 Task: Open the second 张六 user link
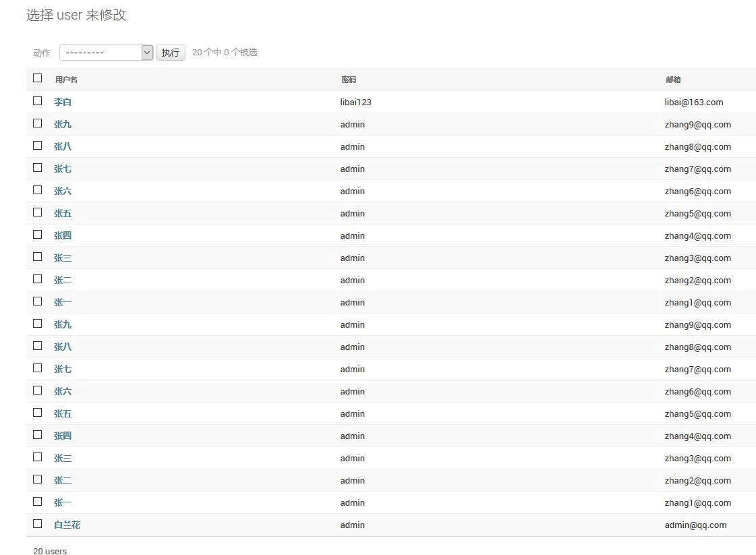63,391
